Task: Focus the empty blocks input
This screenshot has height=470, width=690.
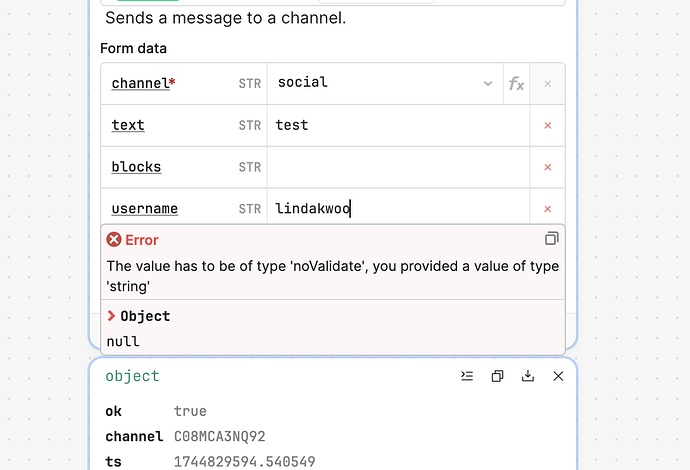Action: (398, 167)
